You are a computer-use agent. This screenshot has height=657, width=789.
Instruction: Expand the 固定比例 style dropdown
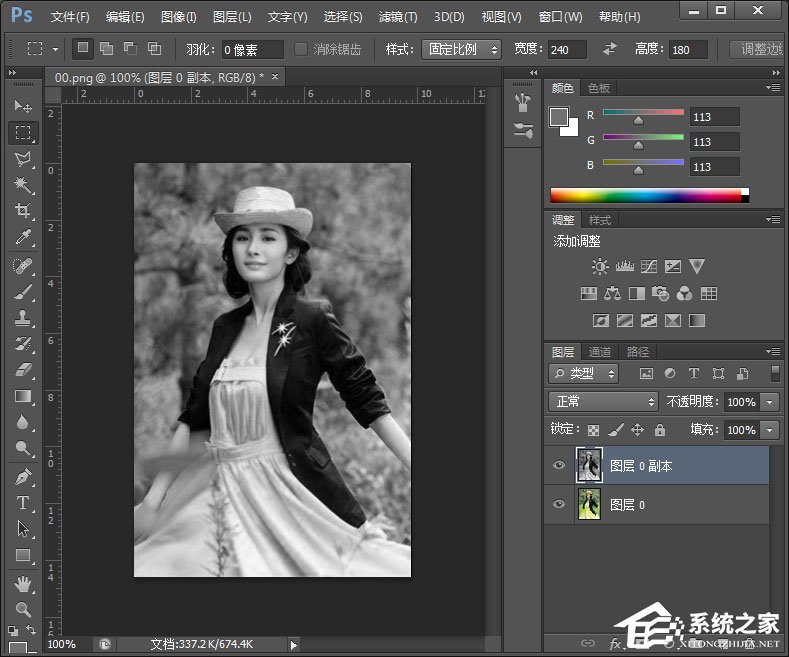(463, 49)
